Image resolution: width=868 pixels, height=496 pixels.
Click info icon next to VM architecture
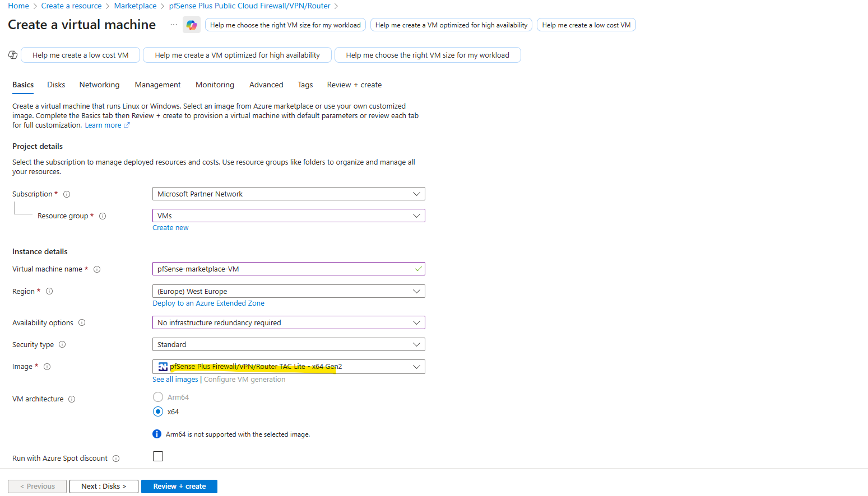72,399
